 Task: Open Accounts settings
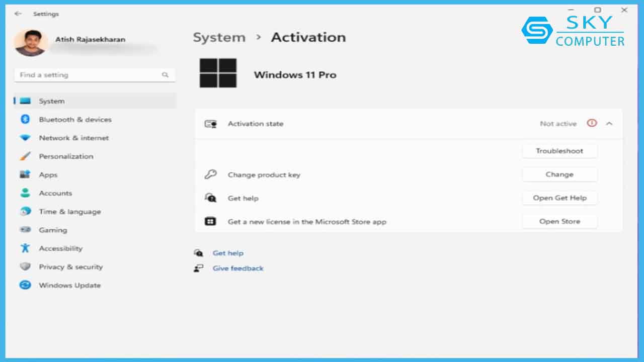[95, 193]
